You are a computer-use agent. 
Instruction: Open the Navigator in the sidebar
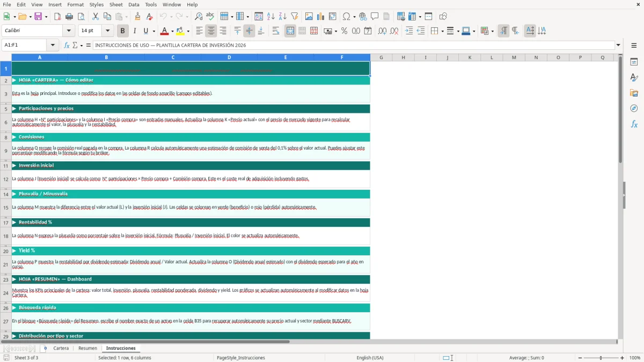[x=634, y=108]
